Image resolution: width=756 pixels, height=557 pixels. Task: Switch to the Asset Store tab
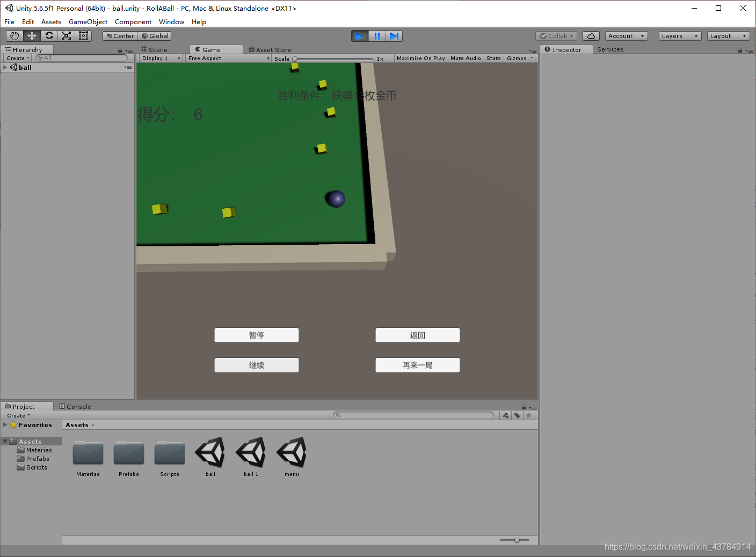(270, 49)
